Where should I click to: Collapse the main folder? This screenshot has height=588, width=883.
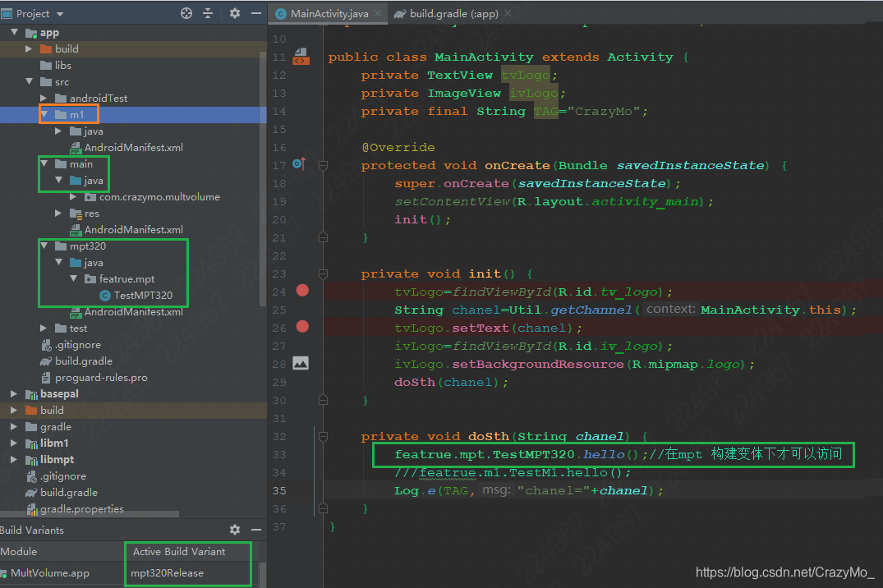pos(44,164)
